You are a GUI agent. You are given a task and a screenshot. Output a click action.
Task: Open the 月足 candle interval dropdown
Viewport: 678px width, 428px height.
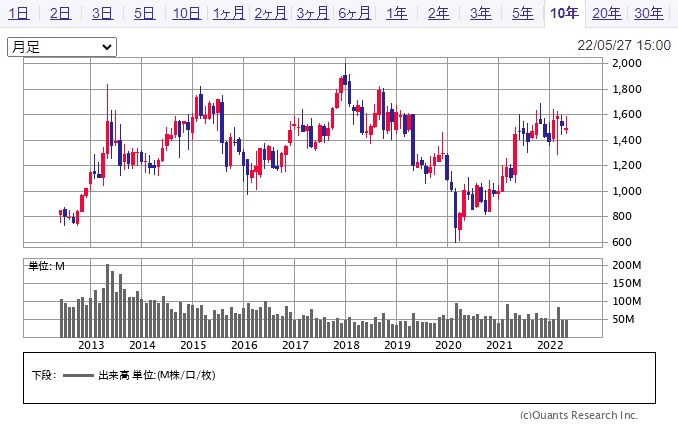[62, 47]
